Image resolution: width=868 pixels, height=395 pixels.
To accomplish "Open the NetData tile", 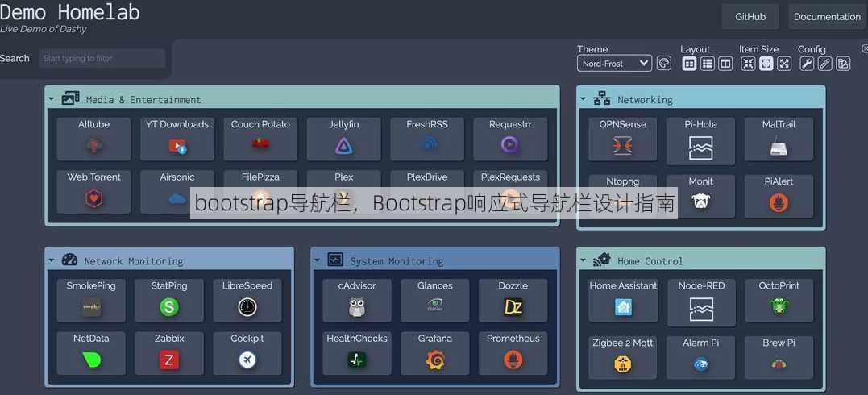I will click(x=91, y=353).
